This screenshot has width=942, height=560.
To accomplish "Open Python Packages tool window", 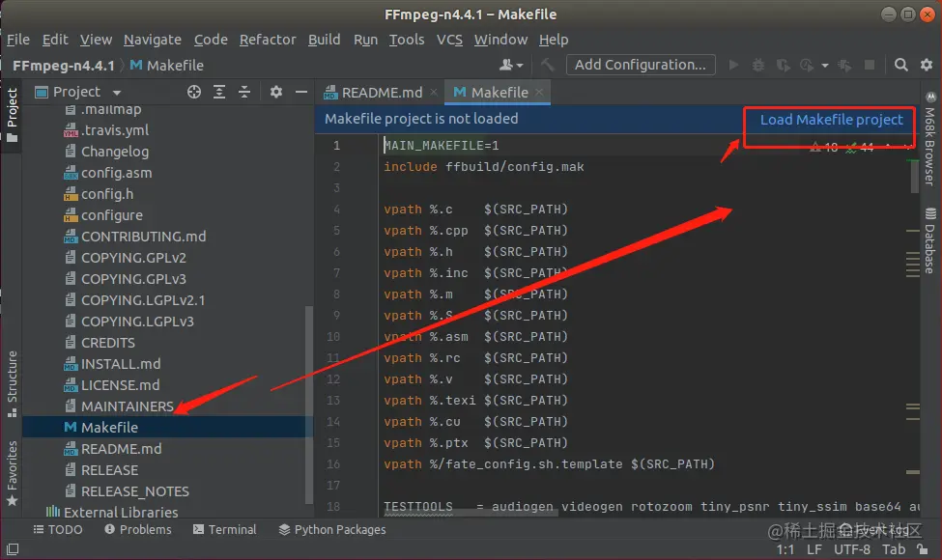I will tap(332, 529).
